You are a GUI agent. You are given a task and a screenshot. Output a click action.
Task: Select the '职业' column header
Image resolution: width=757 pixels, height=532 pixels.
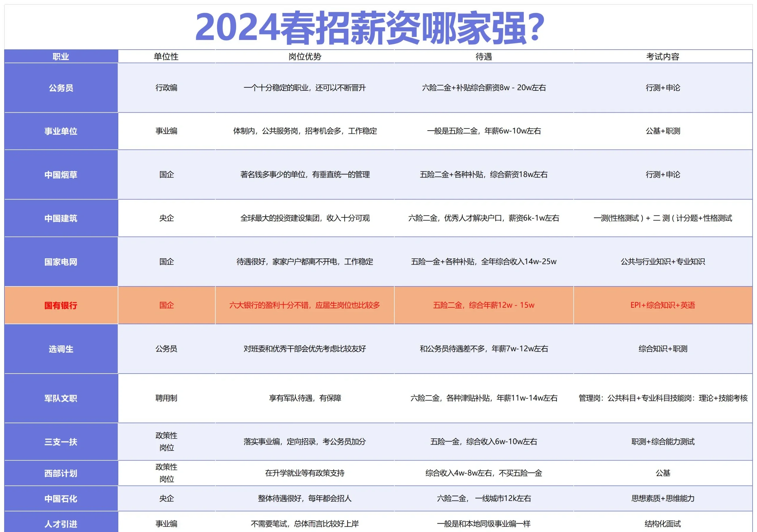coord(61,57)
